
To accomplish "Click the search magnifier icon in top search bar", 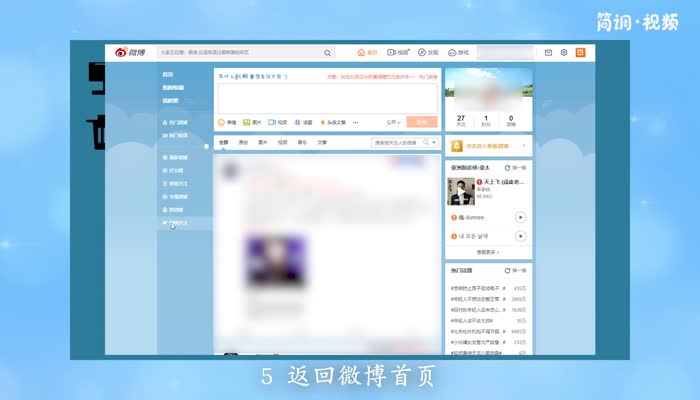I will click(327, 52).
